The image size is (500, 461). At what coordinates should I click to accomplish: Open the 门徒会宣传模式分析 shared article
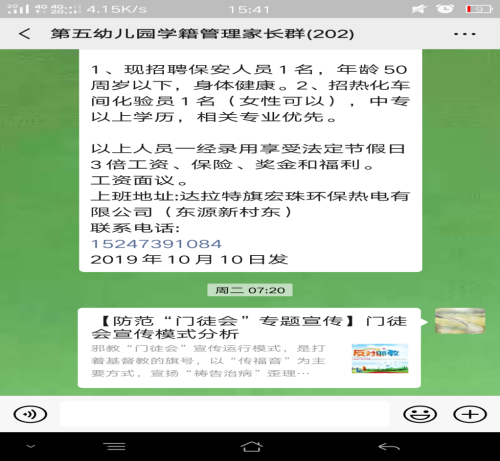249,348
